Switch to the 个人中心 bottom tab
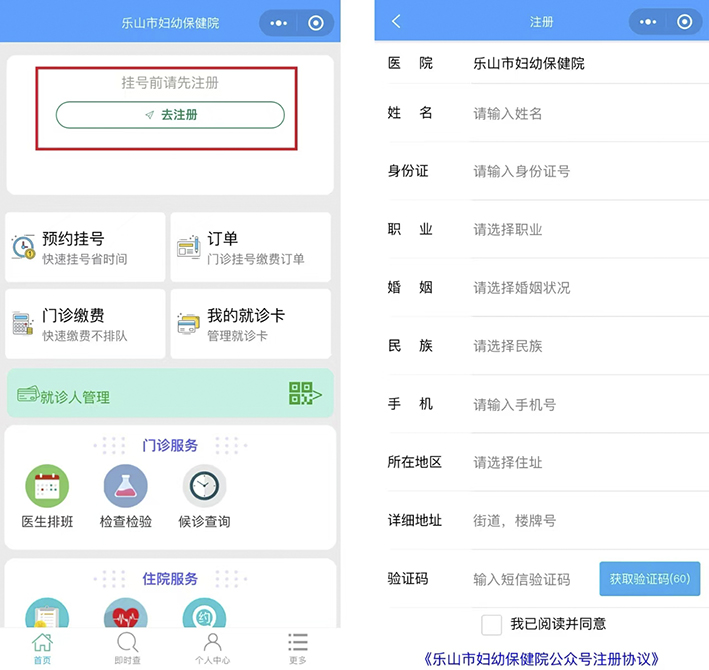This screenshot has height=670, width=709. point(212,648)
